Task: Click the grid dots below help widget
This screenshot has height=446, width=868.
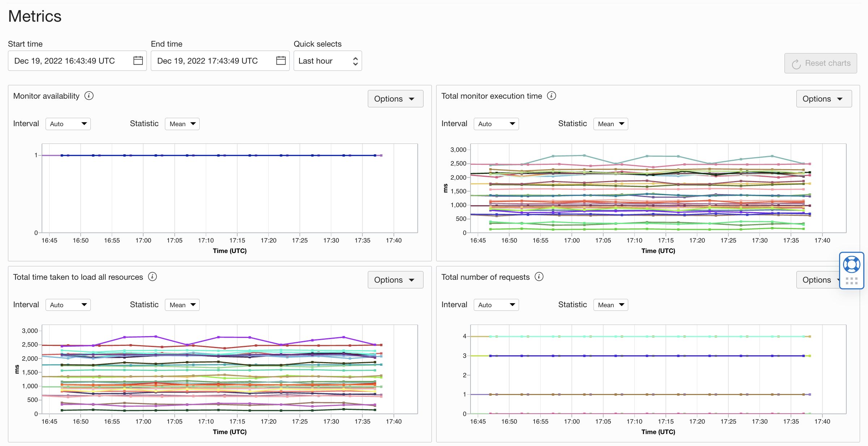Action: coord(851,281)
